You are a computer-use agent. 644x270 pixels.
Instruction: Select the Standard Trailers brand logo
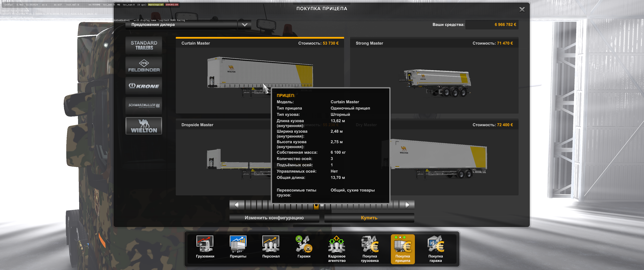[144, 45]
